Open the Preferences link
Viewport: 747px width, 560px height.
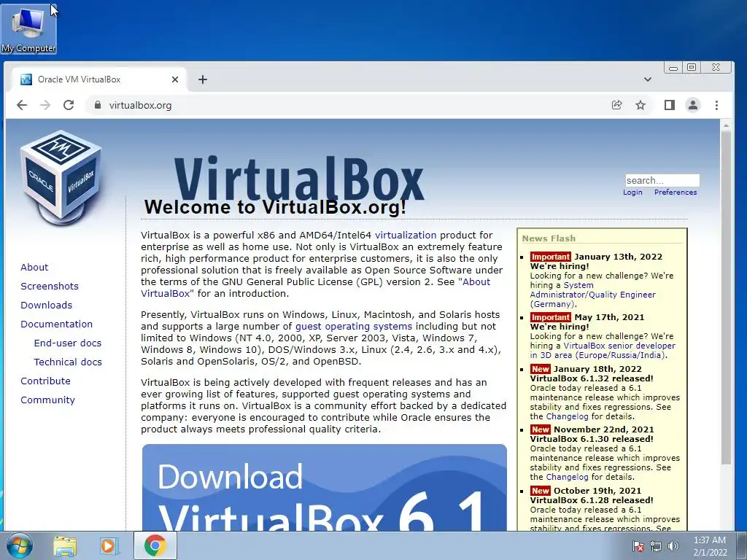point(676,192)
